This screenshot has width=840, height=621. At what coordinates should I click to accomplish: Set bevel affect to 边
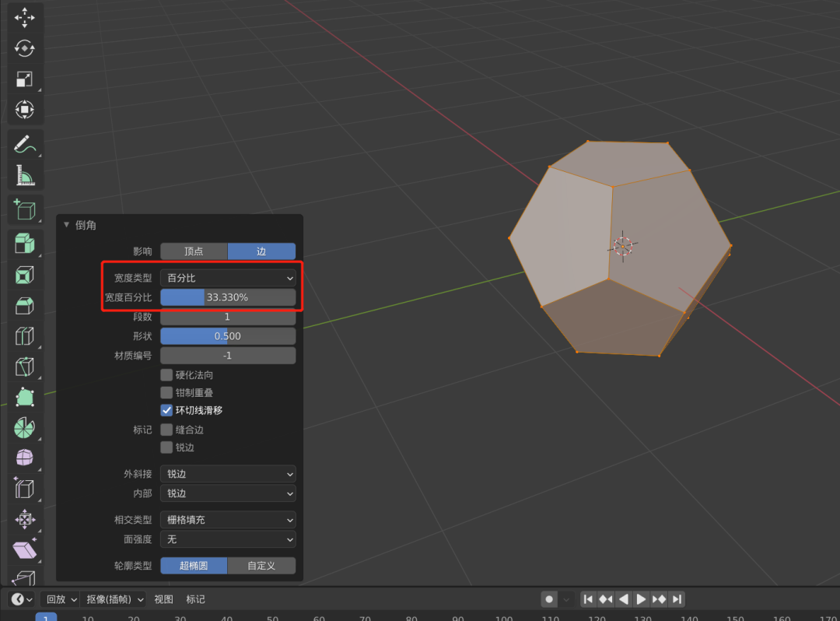(x=261, y=251)
